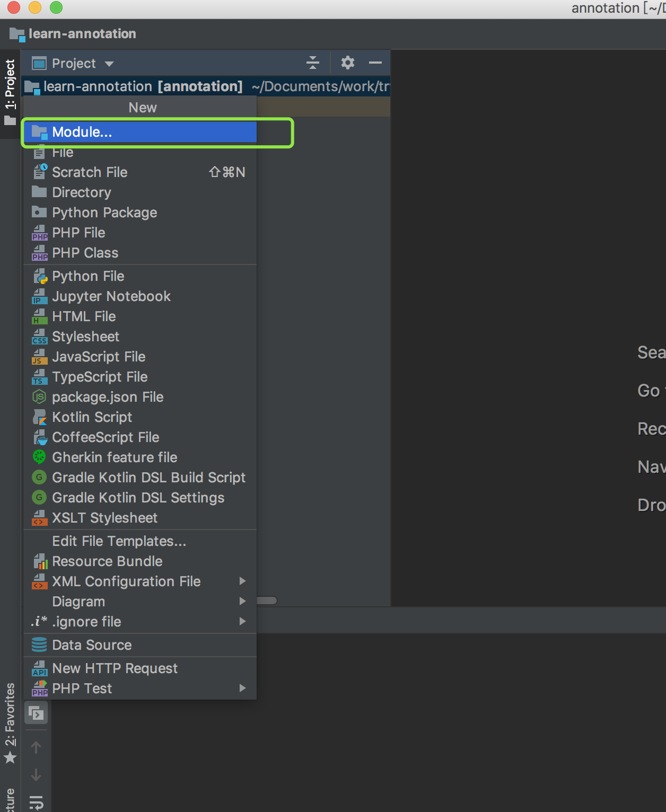Open the Project view dropdown
The height and width of the screenshot is (812, 666).
(x=73, y=64)
